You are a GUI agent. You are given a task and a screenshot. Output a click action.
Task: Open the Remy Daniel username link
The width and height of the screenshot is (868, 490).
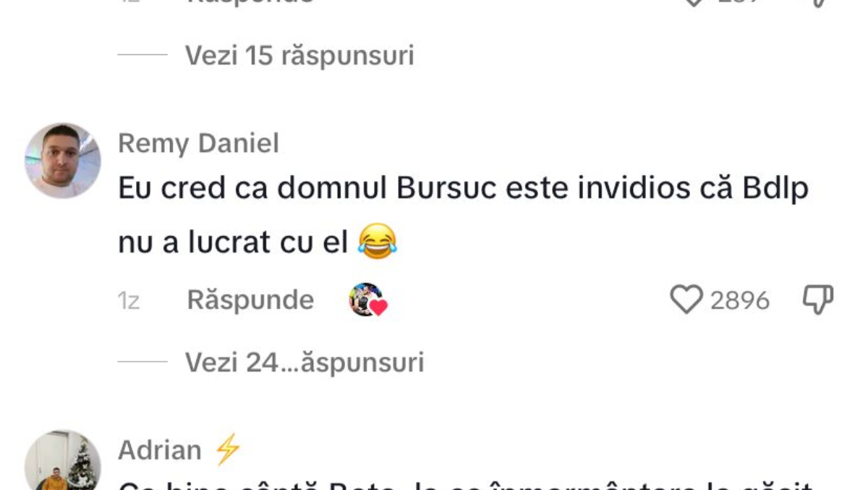pos(198,143)
